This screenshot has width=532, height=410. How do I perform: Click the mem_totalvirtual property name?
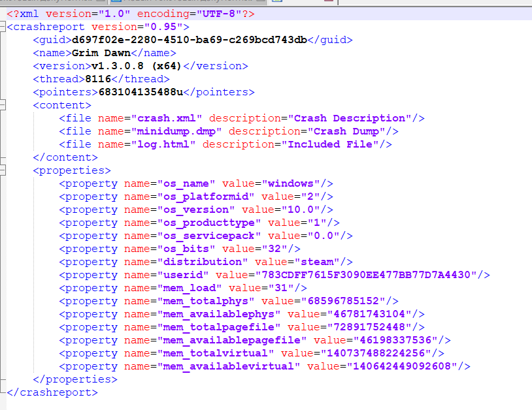(216, 353)
